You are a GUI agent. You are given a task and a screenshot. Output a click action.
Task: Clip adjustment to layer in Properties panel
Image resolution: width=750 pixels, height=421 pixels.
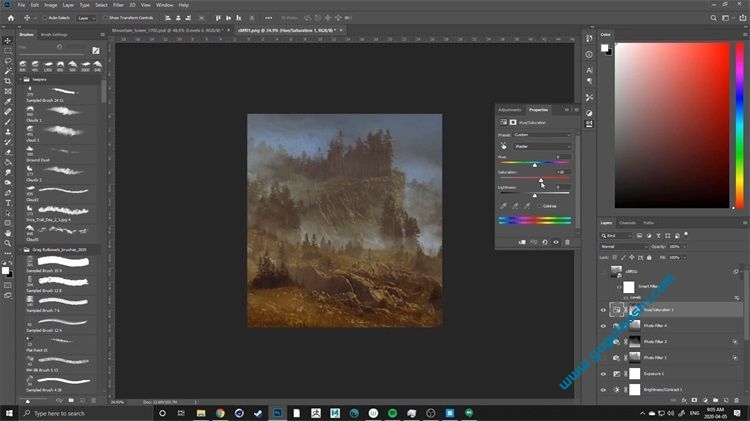pyautogui.click(x=522, y=242)
